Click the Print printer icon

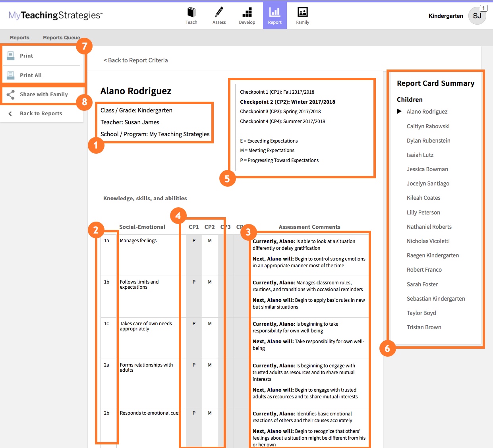(x=11, y=56)
